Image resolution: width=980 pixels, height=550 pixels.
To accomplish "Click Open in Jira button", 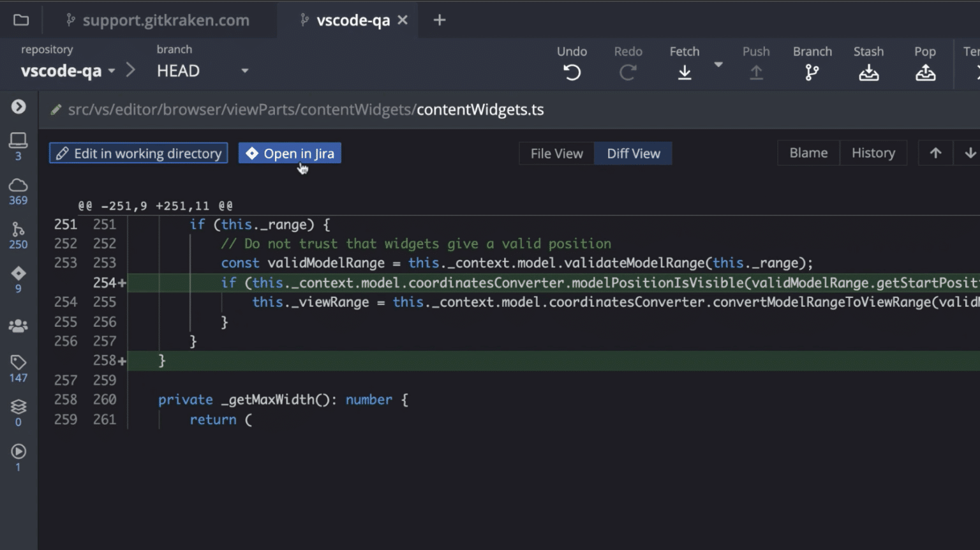I will click(290, 153).
